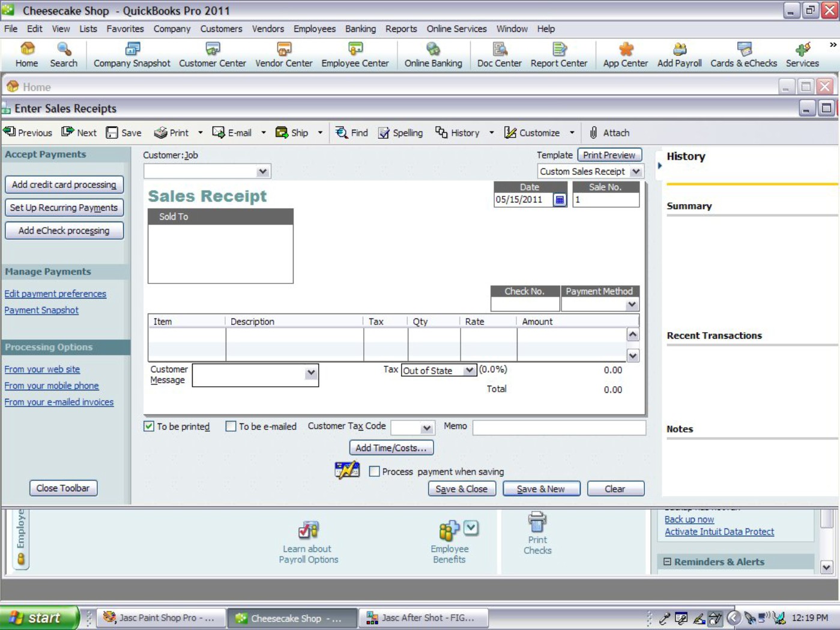Open the Vendors menu
The height and width of the screenshot is (630, 840).
point(268,29)
